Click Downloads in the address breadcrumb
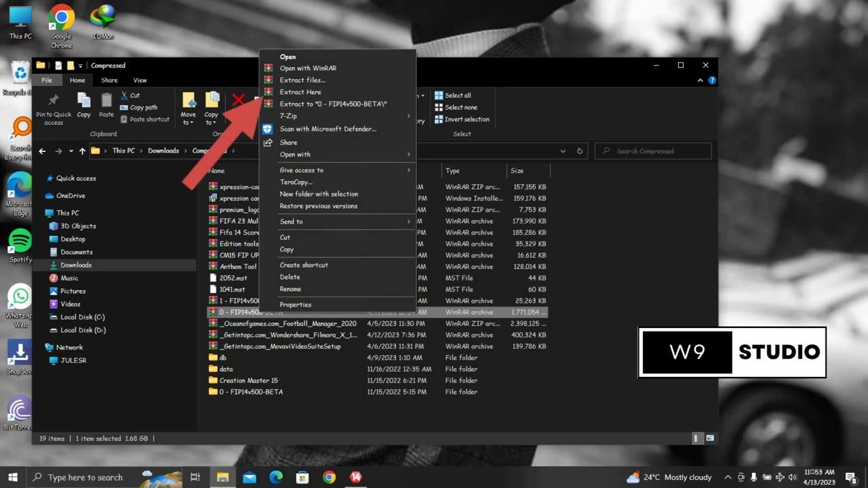This screenshot has width=868, height=488. (x=163, y=150)
